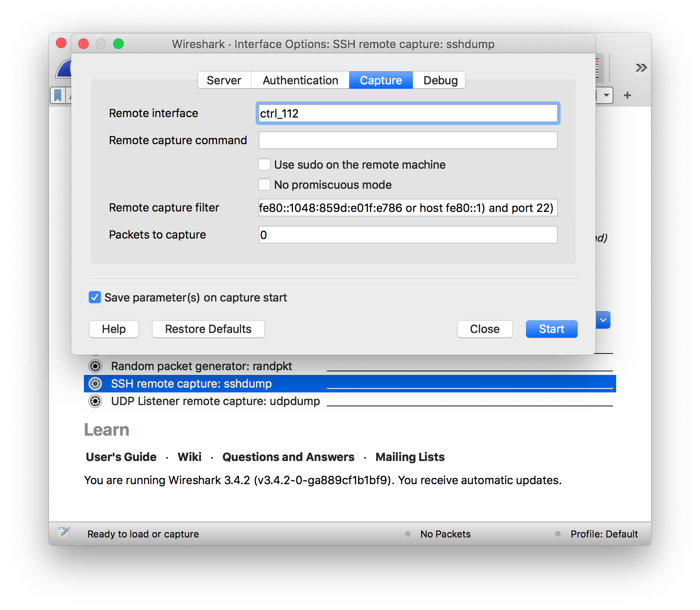This screenshot has width=700, height=610.
Task: Click the toolbar overflow chevron in main window
Action: pos(641,68)
